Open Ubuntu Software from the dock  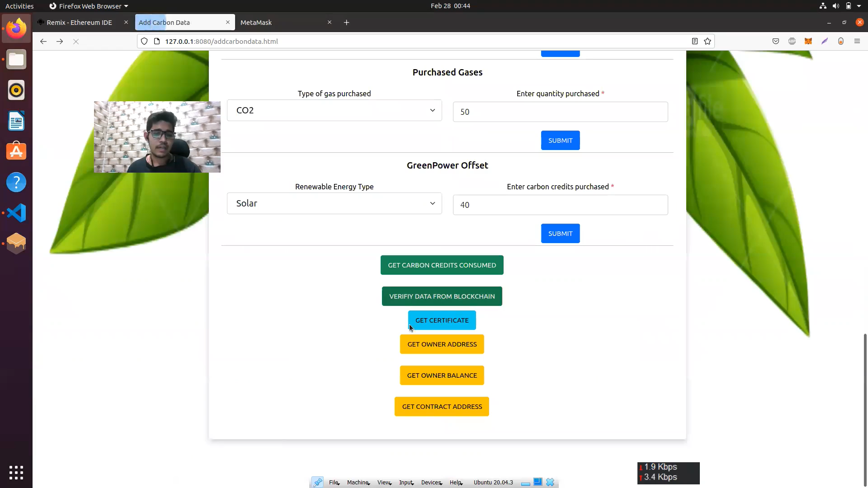point(16,151)
